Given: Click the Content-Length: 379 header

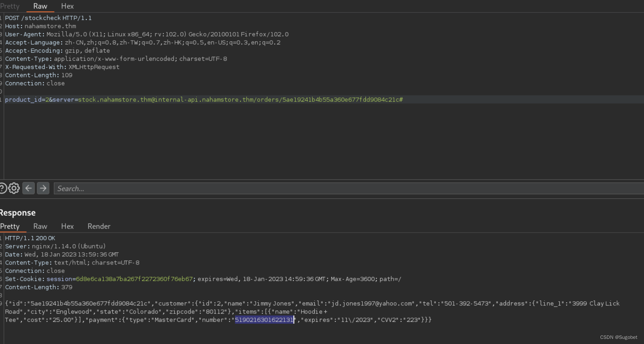Looking at the screenshot, I should pyautogui.click(x=39, y=287).
